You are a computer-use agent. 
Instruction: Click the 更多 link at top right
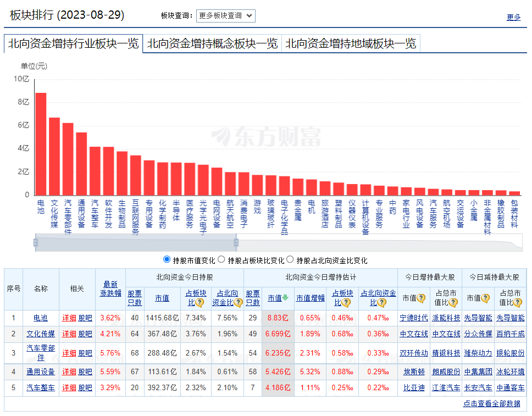[513, 17]
